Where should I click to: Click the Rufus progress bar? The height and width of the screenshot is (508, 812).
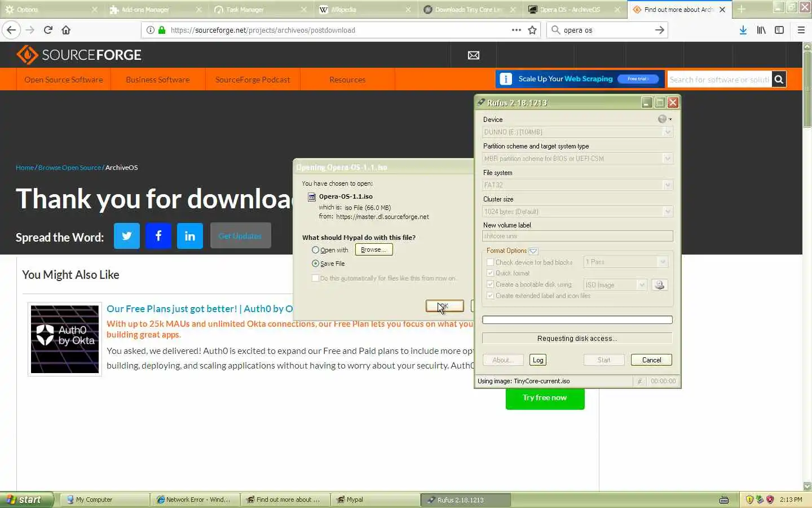(x=577, y=320)
